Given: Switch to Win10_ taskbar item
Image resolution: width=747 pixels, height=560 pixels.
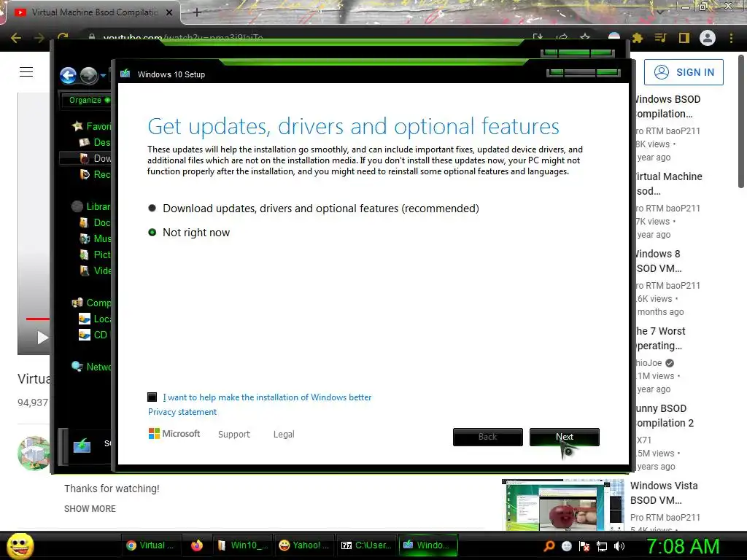Looking at the screenshot, I should [x=243, y=545].
